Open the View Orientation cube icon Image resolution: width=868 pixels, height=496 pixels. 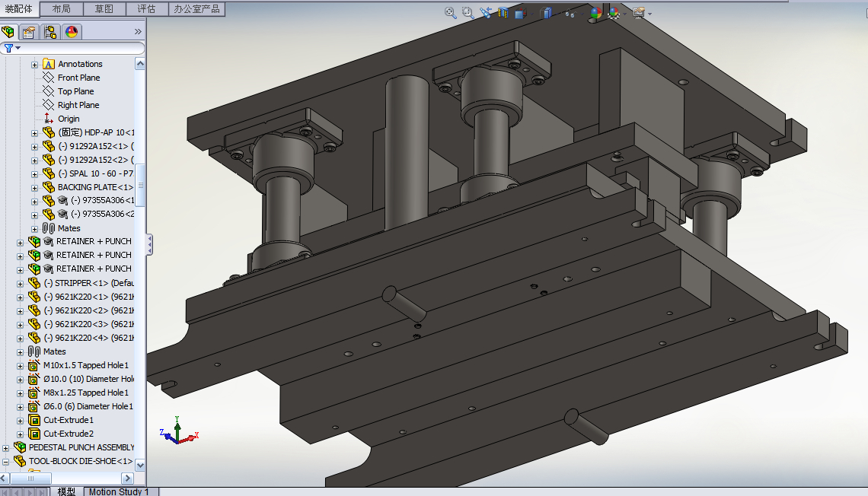[x=520, y=13]
